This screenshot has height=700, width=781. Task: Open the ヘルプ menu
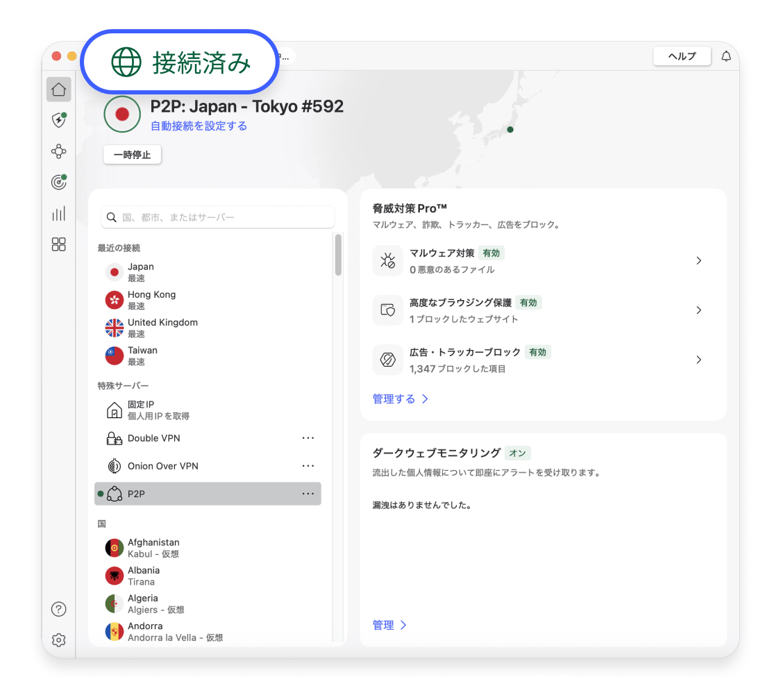[681, 56]
